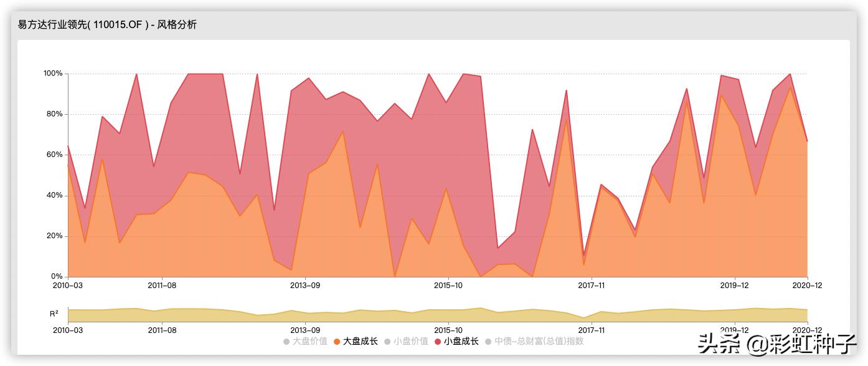Toggle the 小盘成长 legend series
Screen dimensions: 868x366
click(x=456, y=341)
